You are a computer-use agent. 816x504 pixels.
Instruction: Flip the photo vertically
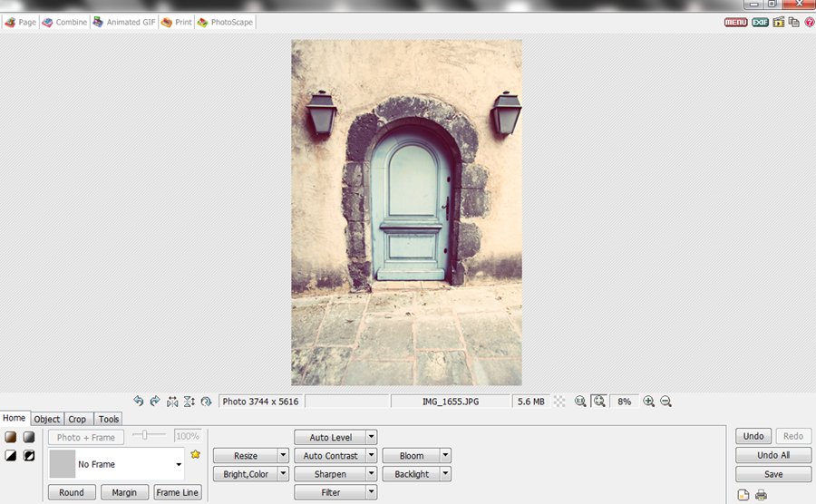pyautogui.click(x=189, y=402)
